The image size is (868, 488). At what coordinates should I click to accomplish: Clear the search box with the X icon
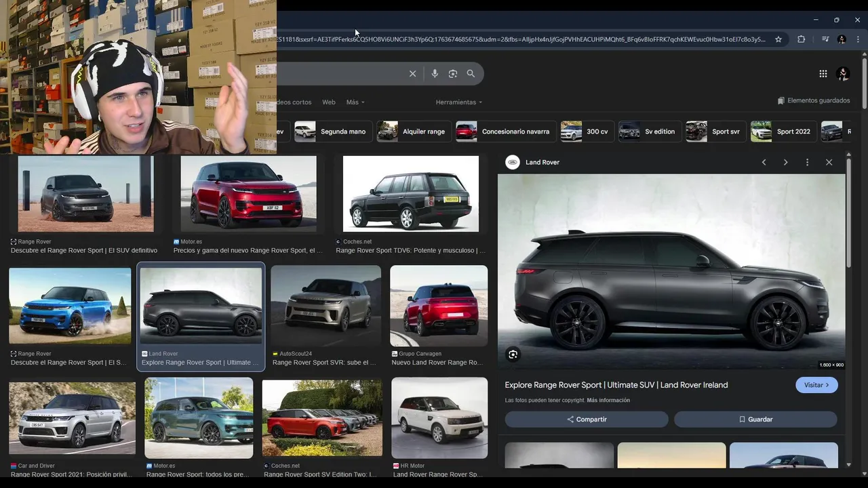[x=412, y=74]
